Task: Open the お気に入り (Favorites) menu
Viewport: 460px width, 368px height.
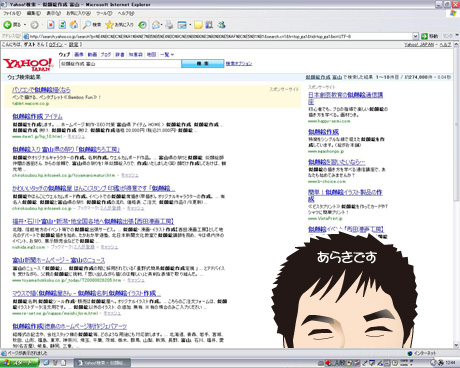Action: click(78, 13)
